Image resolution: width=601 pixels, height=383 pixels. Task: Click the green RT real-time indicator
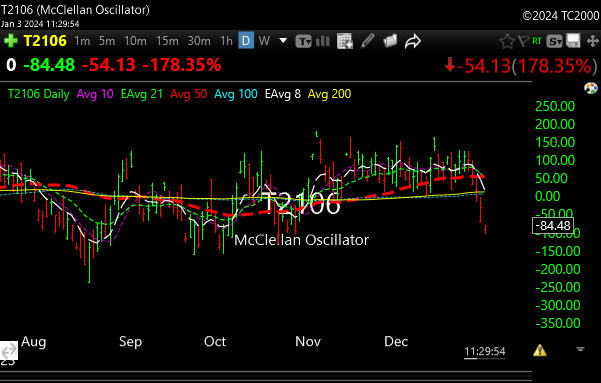537,41
